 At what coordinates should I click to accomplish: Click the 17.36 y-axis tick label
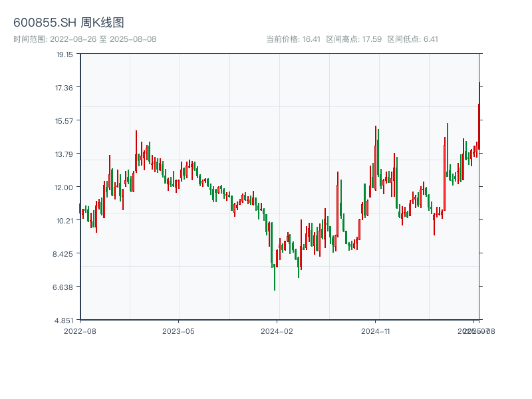65,88
